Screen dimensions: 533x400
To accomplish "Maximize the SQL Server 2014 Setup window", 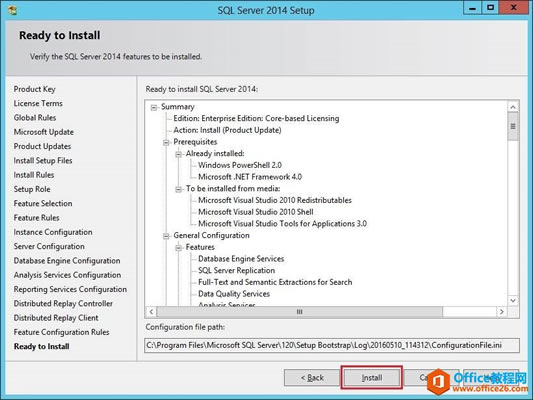I will point(490,7).
